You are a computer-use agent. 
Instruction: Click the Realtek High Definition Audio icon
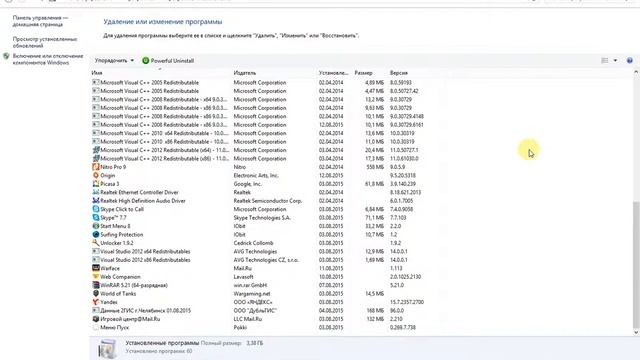click(96, 200)
